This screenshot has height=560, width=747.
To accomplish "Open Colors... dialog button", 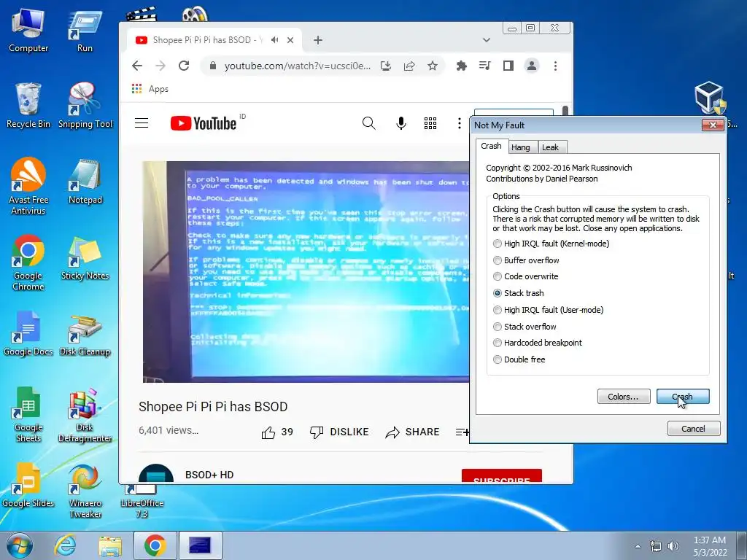I will tap(623, 396).
